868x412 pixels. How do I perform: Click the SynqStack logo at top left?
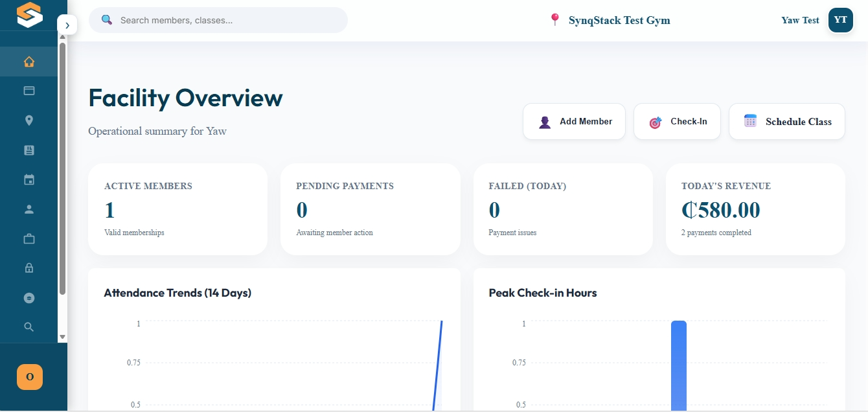tap(29, 15)
